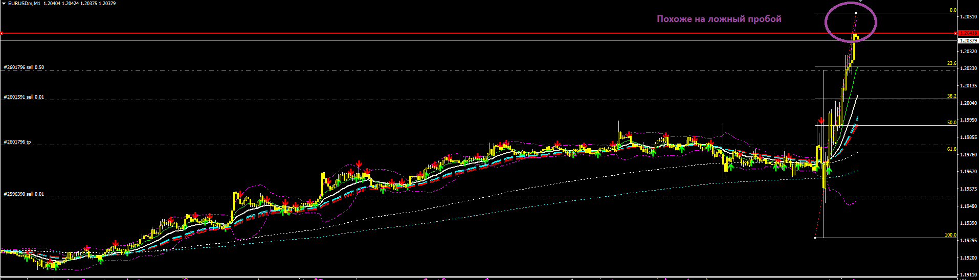Click the Fibonacci 61.8 level label

click(952, 149)
